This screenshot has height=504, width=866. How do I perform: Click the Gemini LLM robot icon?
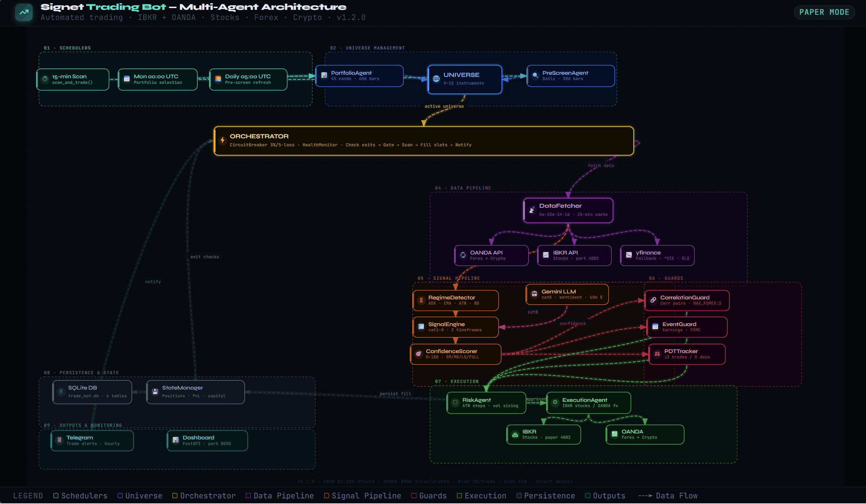(534, 294)
